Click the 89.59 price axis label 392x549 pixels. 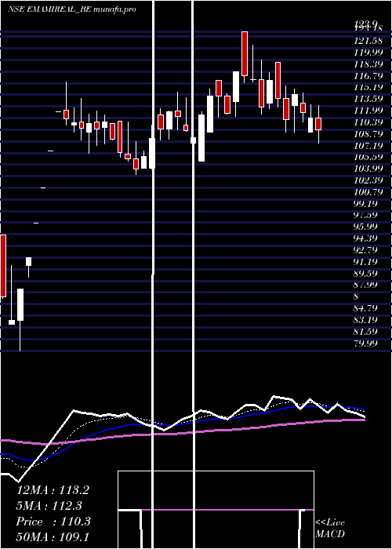click(366, 273)
